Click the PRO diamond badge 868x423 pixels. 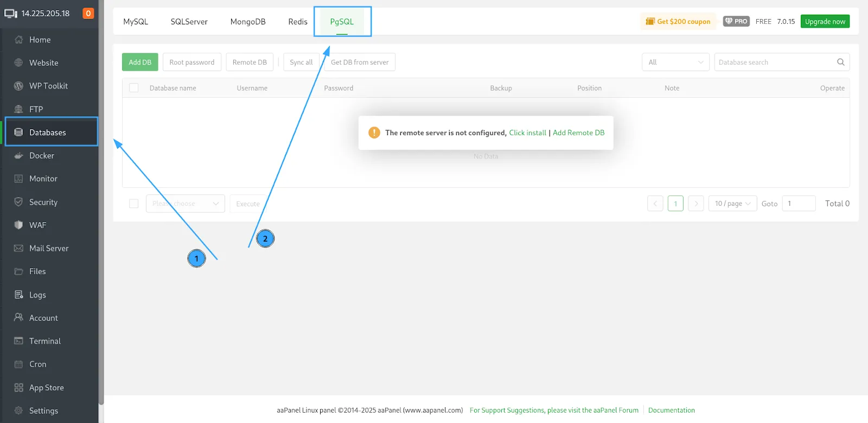pos(736,21)
